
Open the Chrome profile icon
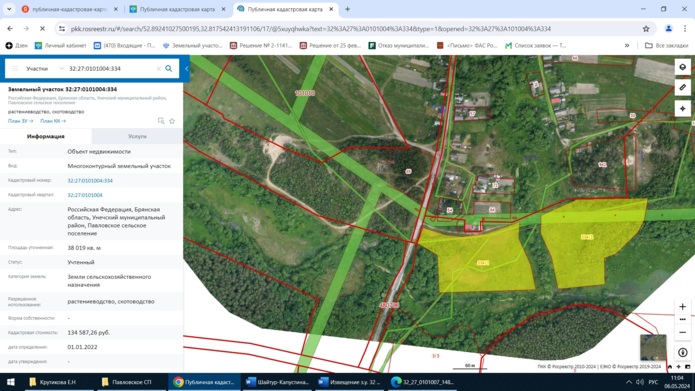tap(668, 29)
